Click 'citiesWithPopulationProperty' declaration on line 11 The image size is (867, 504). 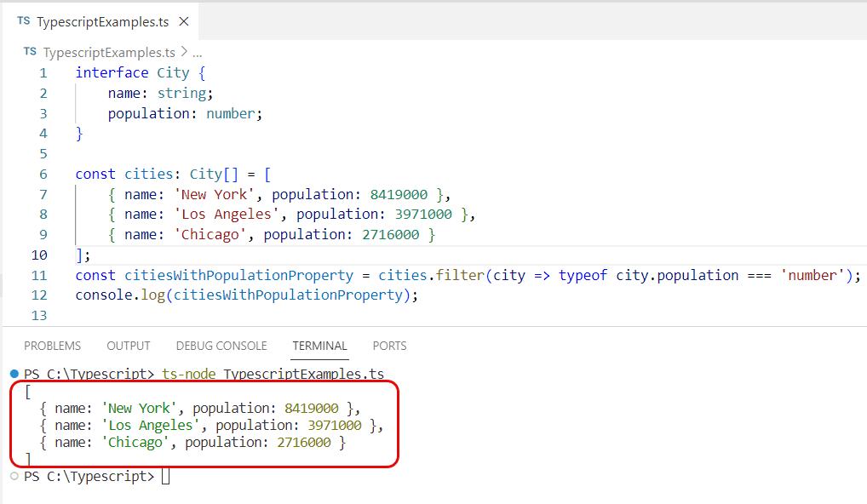238,276
